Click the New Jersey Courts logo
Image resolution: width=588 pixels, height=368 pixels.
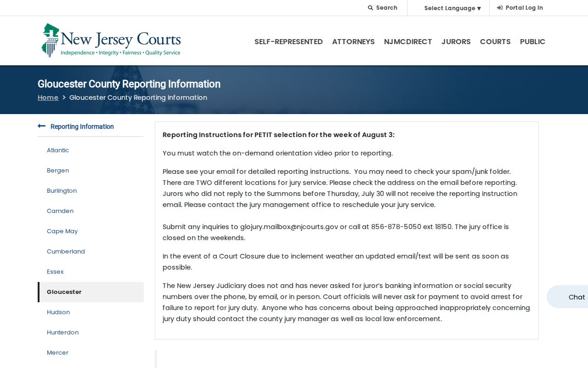point(111,40)
